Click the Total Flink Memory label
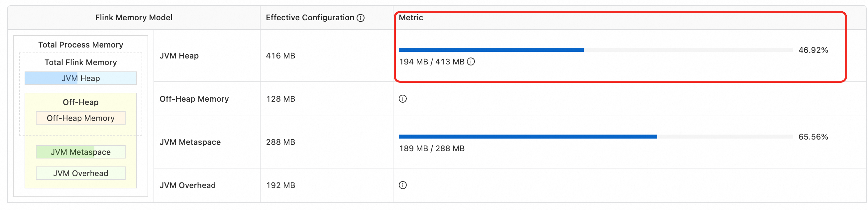 80,62
